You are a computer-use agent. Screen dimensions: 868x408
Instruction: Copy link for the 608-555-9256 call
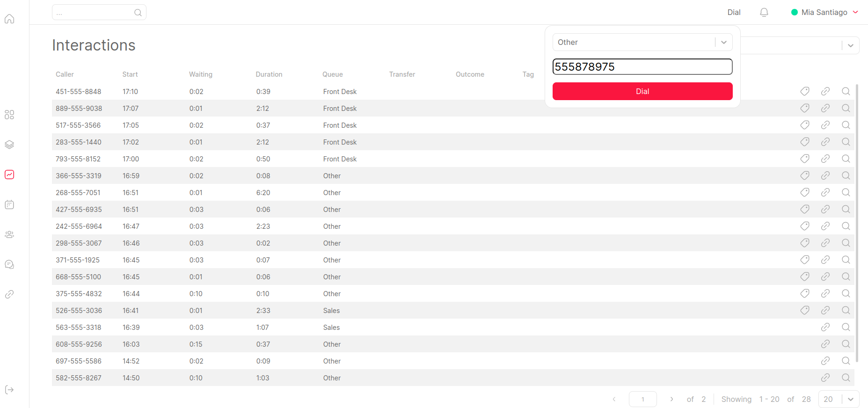[x=825, y=344]
